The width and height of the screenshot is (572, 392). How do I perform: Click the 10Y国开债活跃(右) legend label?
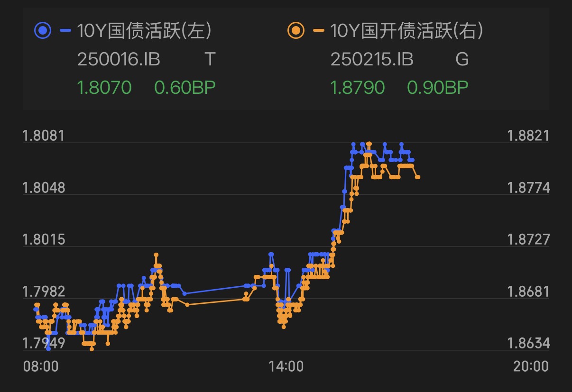[x=407, y=31]
